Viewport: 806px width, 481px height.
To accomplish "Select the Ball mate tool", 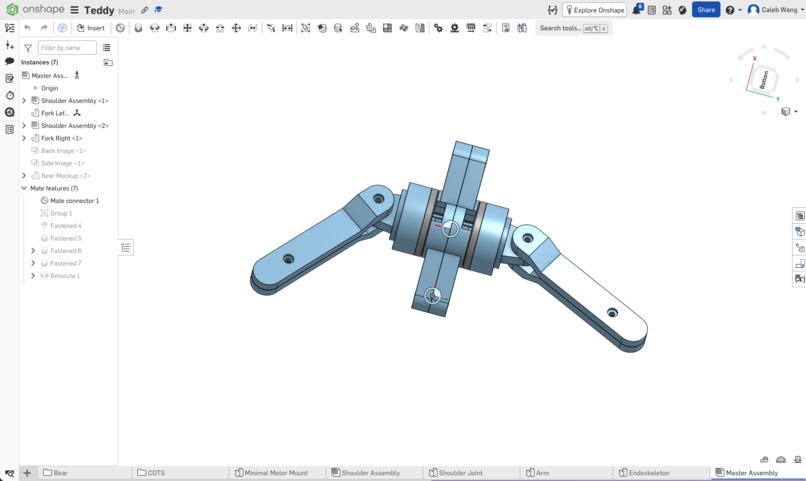I will tap(236, 28).
